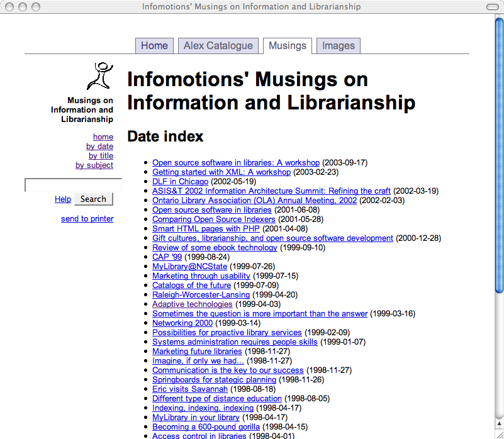The height and width of the screenshot is (439, 504).
Task: Open 'Getting started with XML: A workshop'
Action: [221, 172]
